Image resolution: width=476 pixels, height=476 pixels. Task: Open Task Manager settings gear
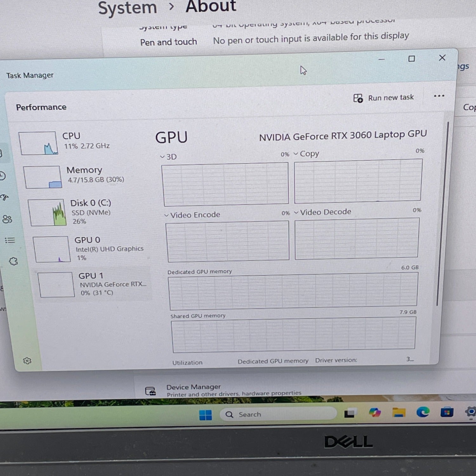point(27,361)
